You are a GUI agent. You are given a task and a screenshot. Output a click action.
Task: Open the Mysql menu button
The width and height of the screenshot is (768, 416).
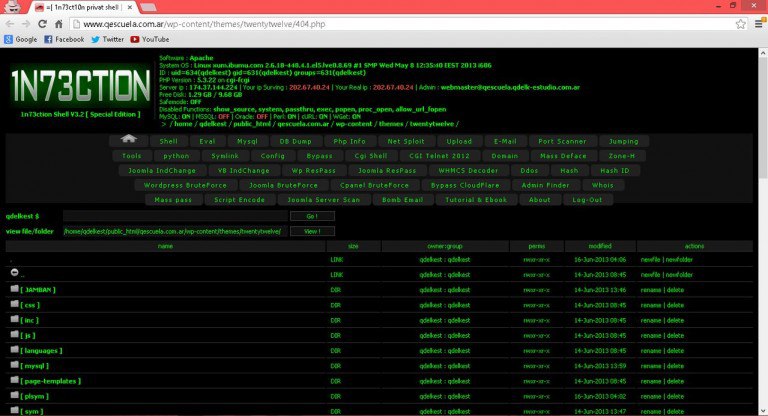pyautogui.click(x=247, y=141)
